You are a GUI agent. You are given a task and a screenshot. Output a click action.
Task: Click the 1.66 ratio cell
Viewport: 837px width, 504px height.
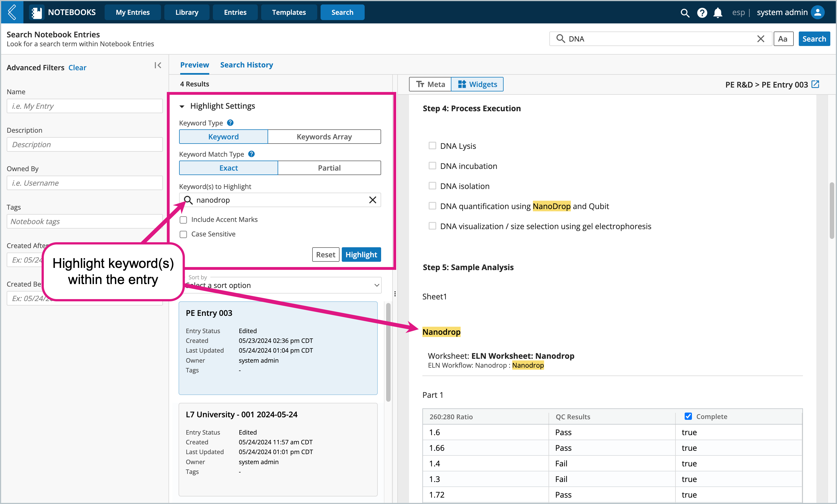[486, 448]
